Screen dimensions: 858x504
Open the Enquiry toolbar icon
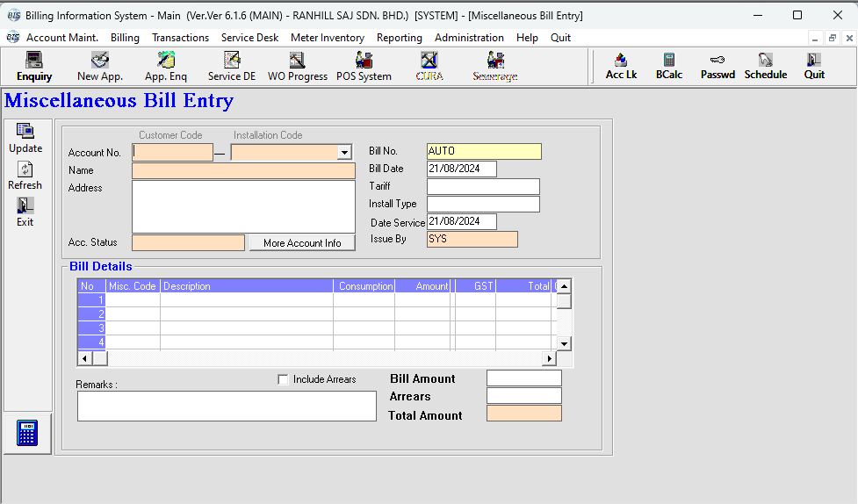click(x=34, y=66)
